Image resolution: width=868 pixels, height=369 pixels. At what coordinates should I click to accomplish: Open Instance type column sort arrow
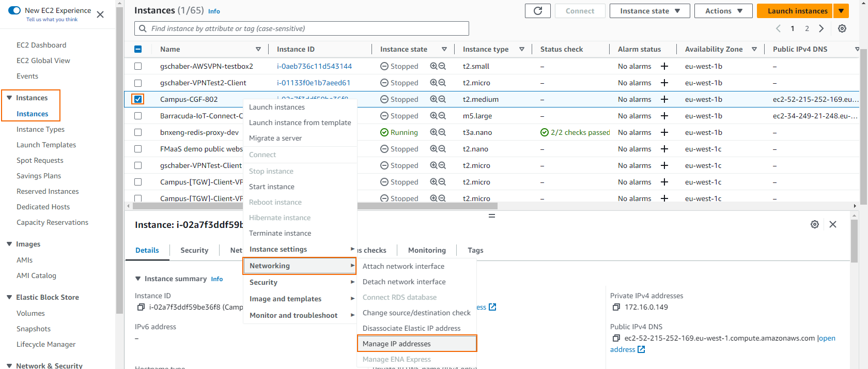tap(522, 49)
